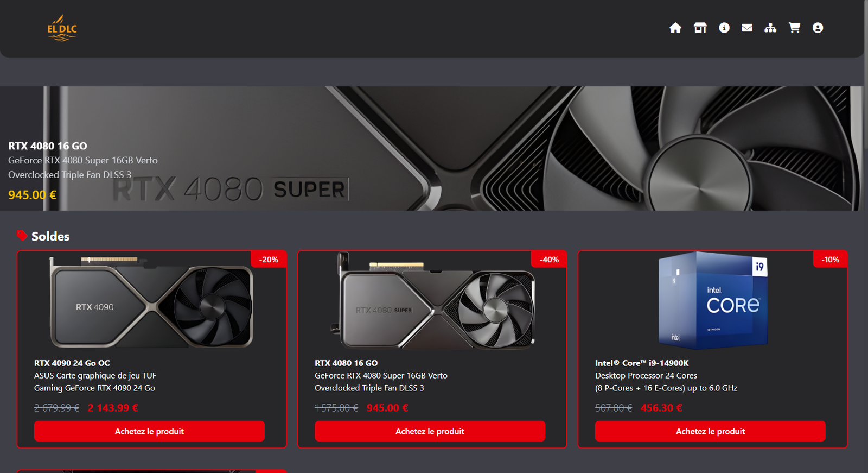Open the RTX 4080 Super product image
868x473 pixels.
click(x=432, y=302)
